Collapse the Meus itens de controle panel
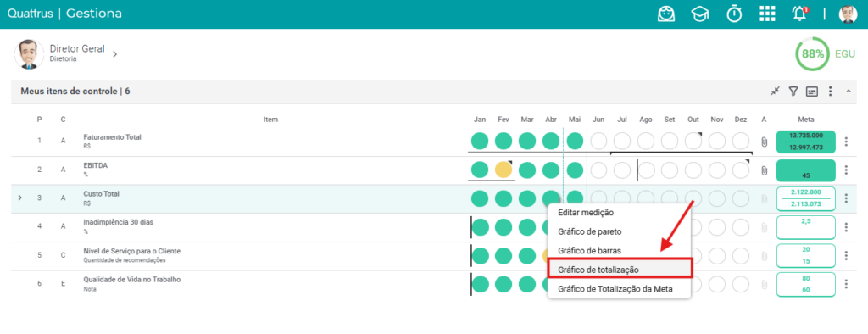 (x=848, y=92)
